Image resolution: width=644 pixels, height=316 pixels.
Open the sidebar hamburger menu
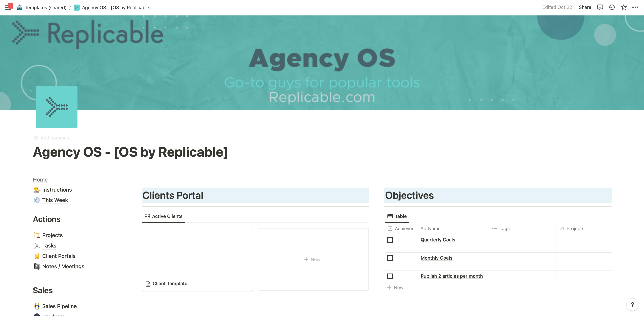tap(8, 8)
